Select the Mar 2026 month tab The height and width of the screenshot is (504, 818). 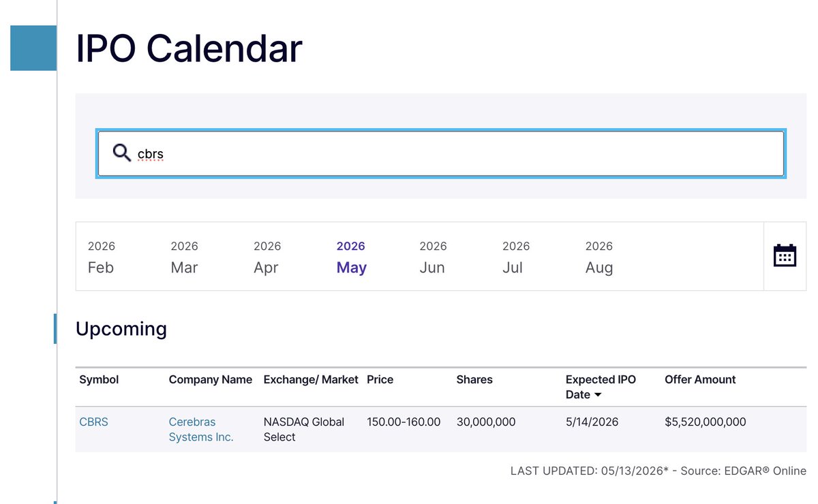184,257
